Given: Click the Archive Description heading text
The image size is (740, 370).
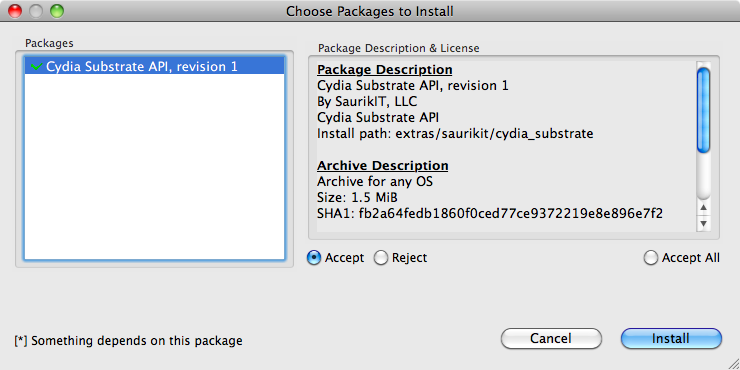Looking at the screenshot, I should click(383, 166).
